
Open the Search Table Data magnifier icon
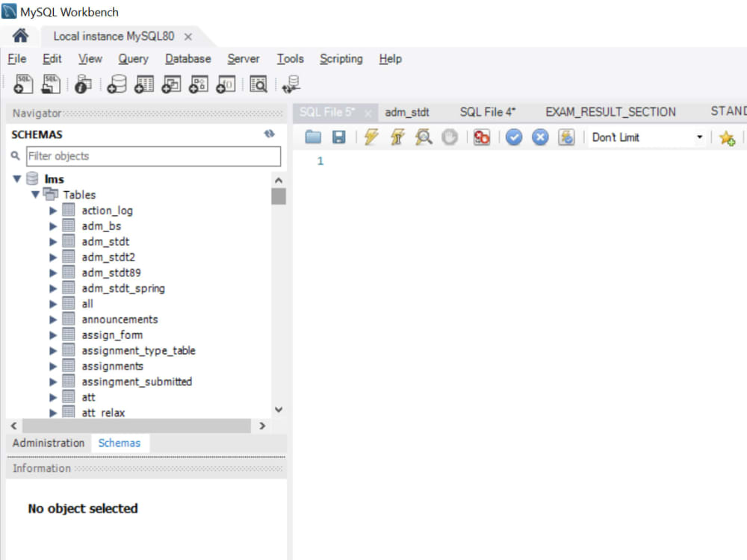258,84
